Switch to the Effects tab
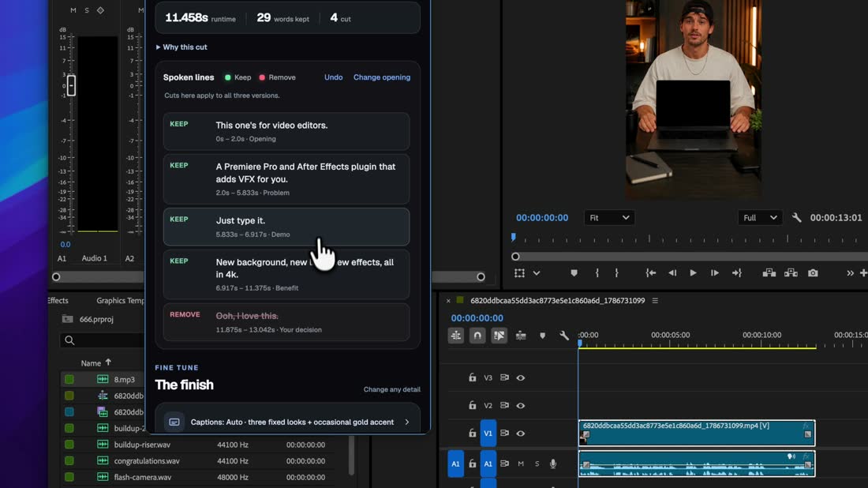Viewport: 868px width, 488px height. point(58,301)
